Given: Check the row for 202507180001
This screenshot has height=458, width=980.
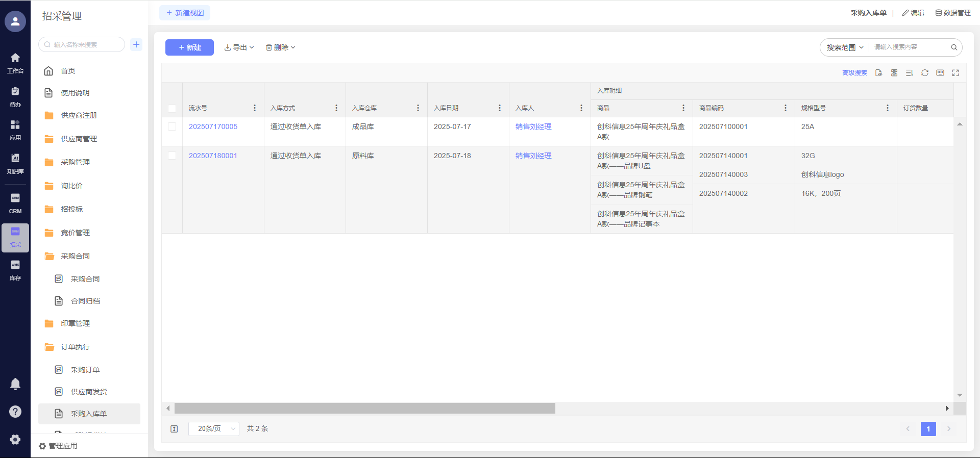Looking at the screenshot, I should (x=172, y=156).
